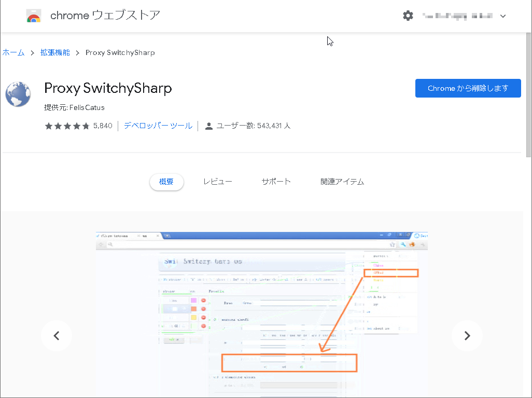Go to ホーム breadcrumb link
Viewport: 532px width, 398px height.
point(13,52)
